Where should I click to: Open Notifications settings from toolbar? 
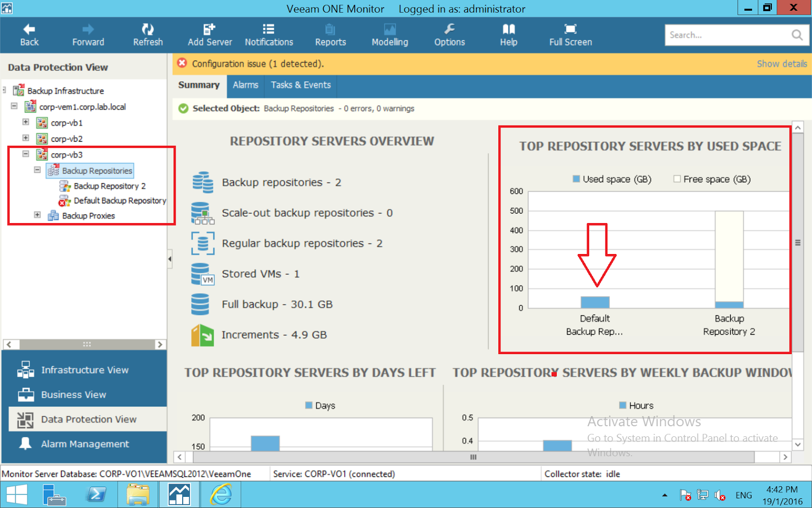269,35
